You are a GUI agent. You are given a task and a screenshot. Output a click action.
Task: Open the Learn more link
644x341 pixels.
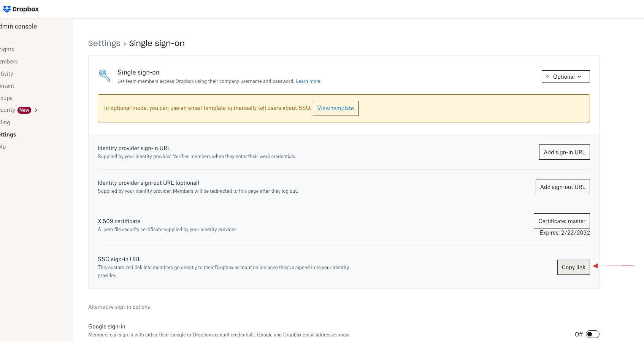click(x=308, y=81)
